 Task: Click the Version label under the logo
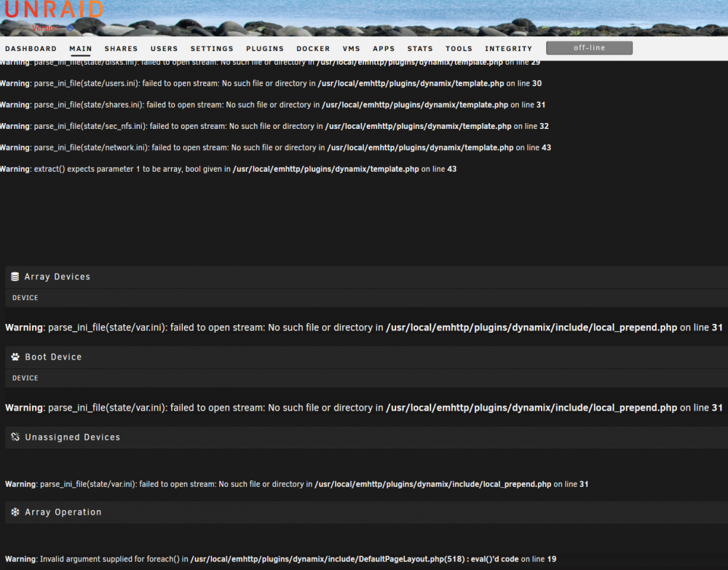click(x=45, y=28)
